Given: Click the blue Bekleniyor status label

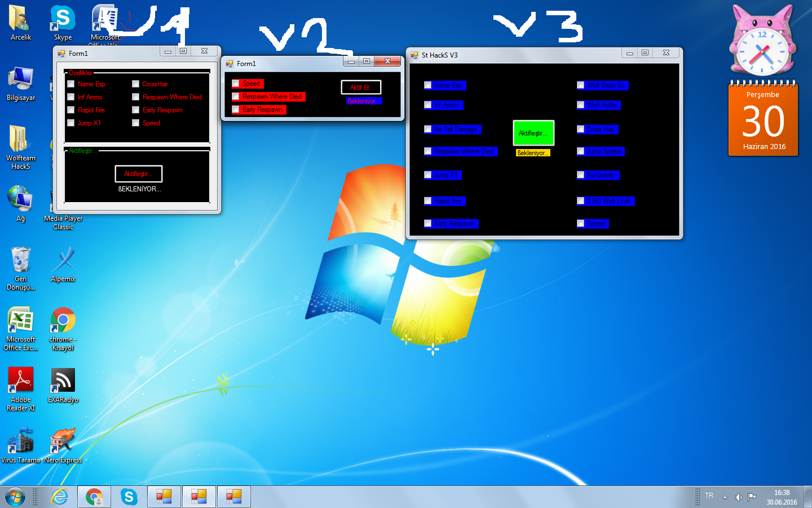Looking at the screenshot, I should (x=364, y=101).
